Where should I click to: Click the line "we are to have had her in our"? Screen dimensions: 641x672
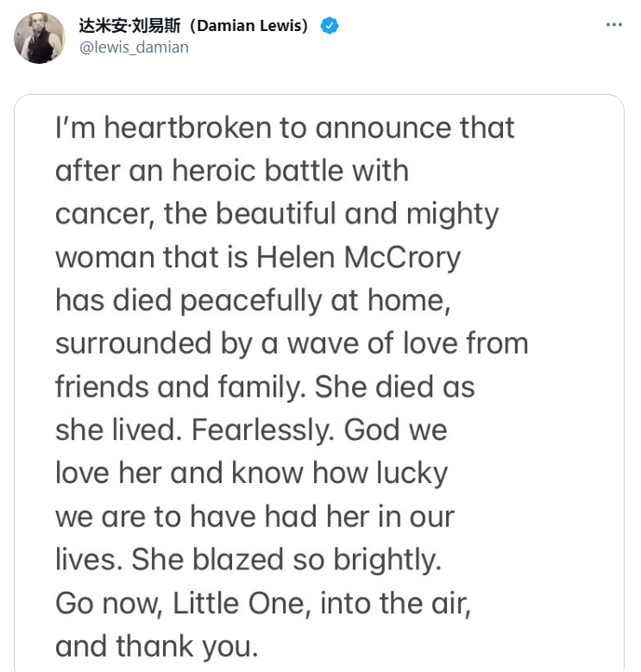point(255,517)
